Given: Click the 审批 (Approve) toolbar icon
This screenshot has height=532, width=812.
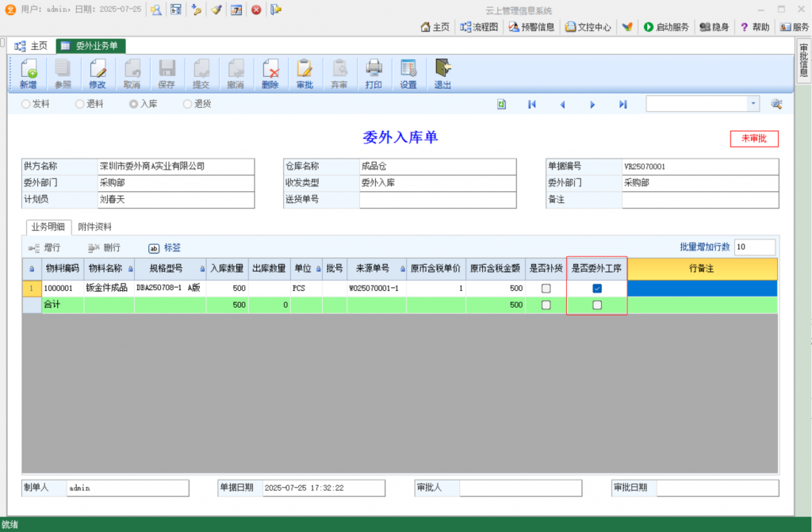Looking at the screenshot, I should (304, 74).
